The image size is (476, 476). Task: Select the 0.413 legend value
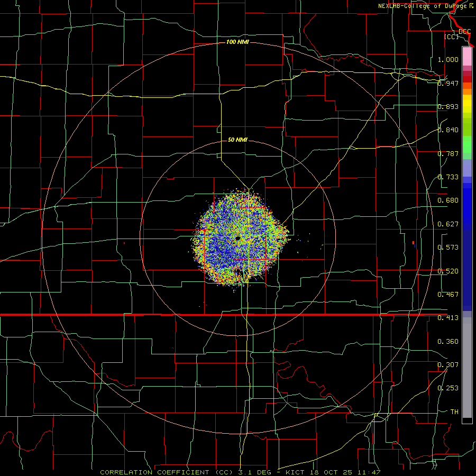point(448,318)
